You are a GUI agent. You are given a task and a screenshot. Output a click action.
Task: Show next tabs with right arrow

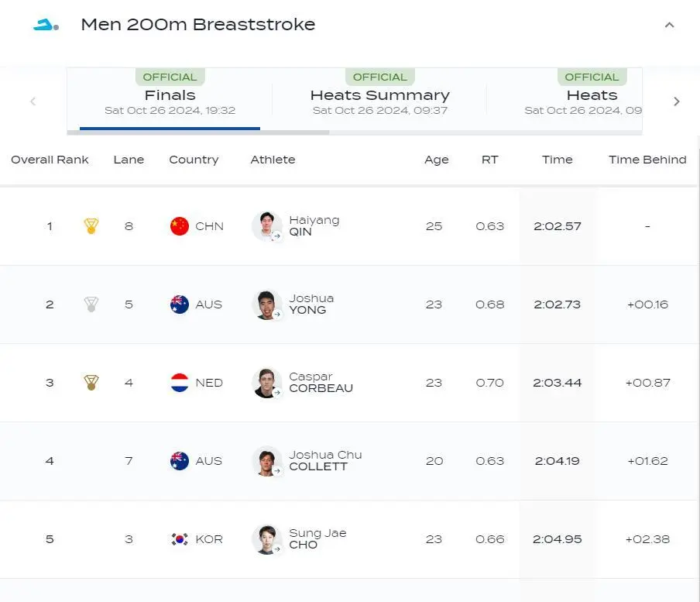point(676,101)
